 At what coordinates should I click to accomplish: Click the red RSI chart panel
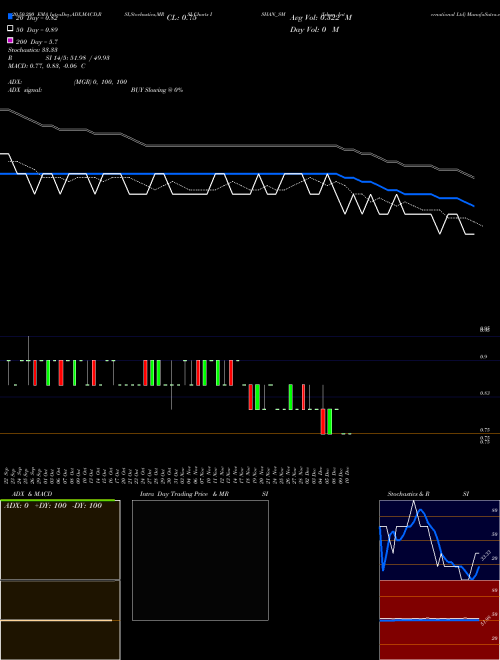(x=439, y=620)
